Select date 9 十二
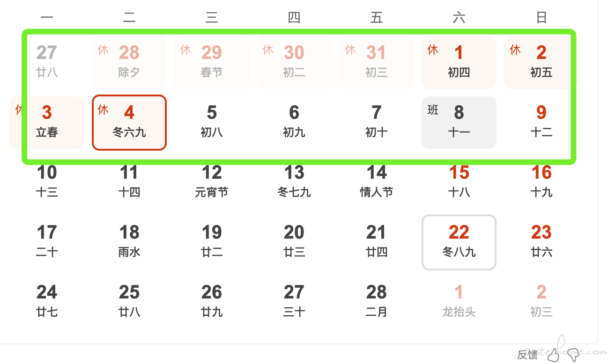Screen dimensions: 608x364 point(541,123)
